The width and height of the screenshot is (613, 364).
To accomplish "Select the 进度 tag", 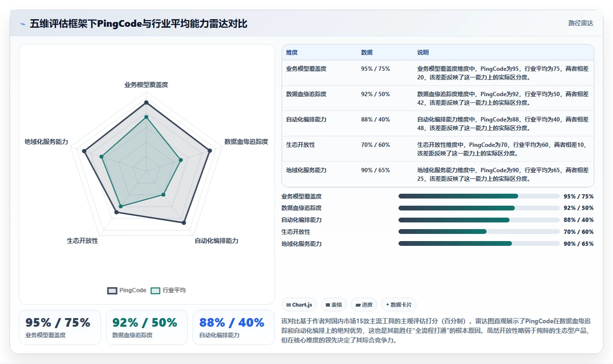I will [x=364, y=305].
